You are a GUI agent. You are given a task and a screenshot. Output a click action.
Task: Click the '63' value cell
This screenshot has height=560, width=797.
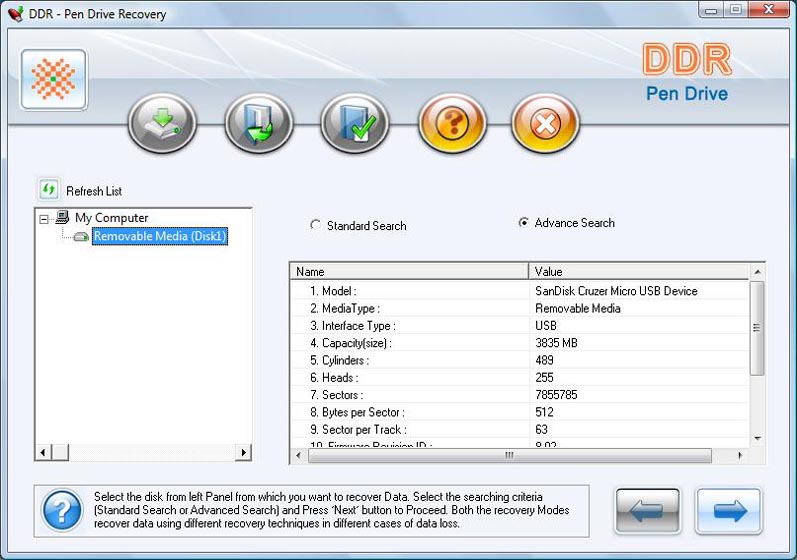coord(541,429)
